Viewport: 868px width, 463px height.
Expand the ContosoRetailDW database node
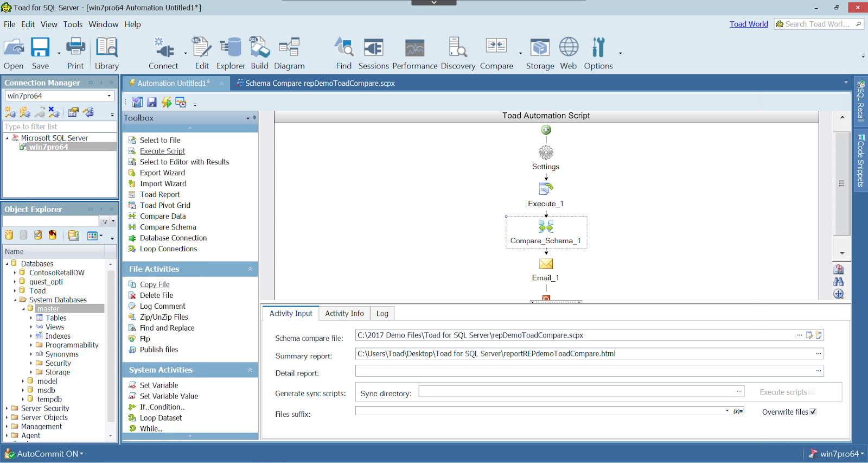[x=15, y=272]
